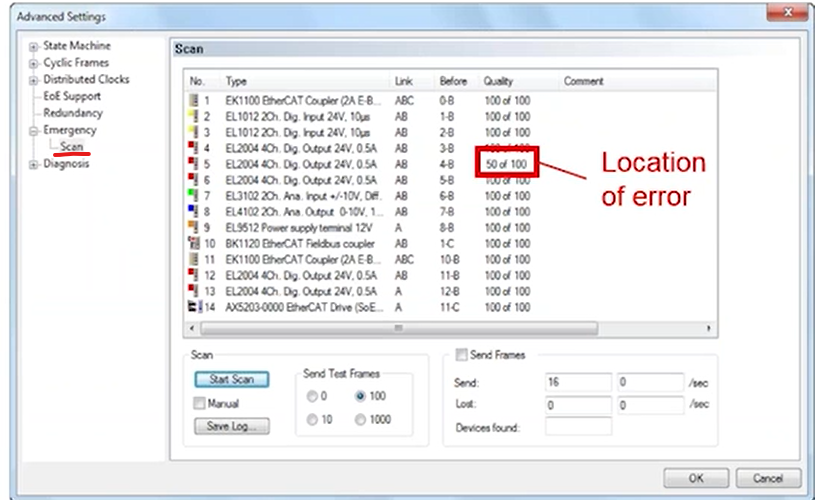815x500 pixels.
Task: Click the Send field showing 16
Action: pos(578,383)
